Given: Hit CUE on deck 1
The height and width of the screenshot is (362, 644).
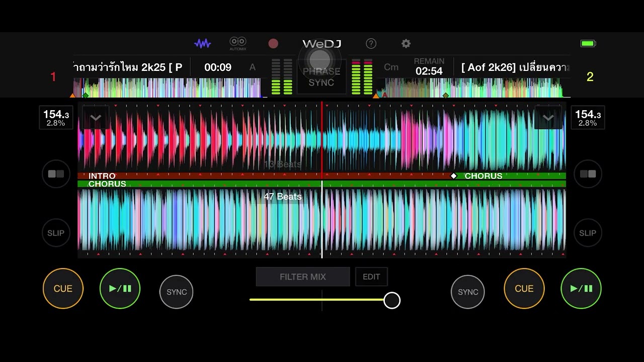Looking at the screenshot, I should tap(63, 289).
